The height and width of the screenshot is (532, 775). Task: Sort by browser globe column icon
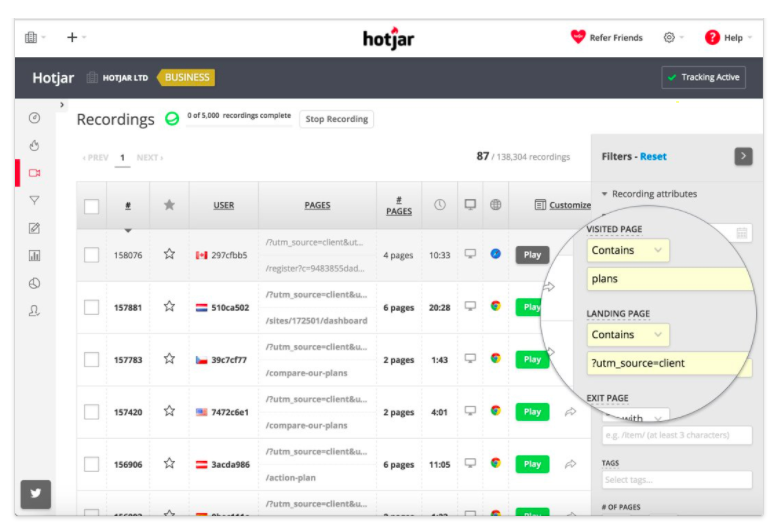tap(495, 204)
